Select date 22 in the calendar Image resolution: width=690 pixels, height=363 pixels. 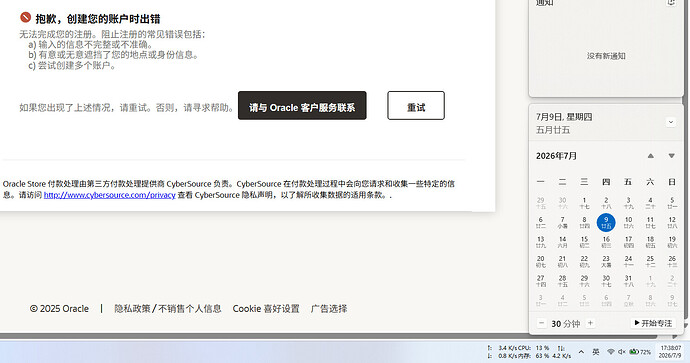click(584, 261)
